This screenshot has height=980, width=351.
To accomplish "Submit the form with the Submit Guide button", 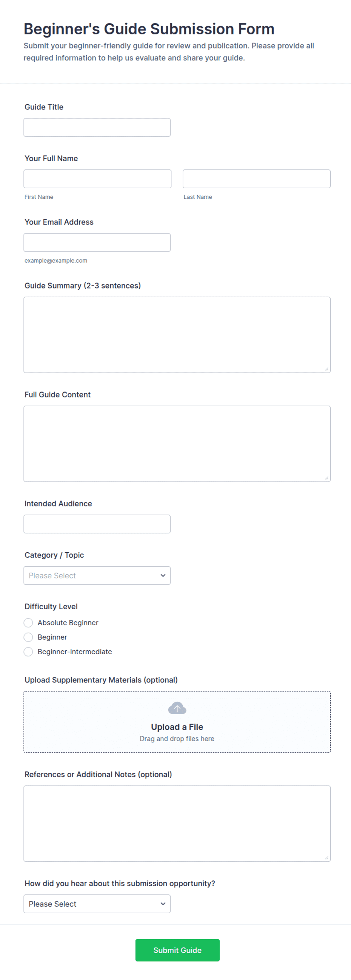I will [177, 950].
